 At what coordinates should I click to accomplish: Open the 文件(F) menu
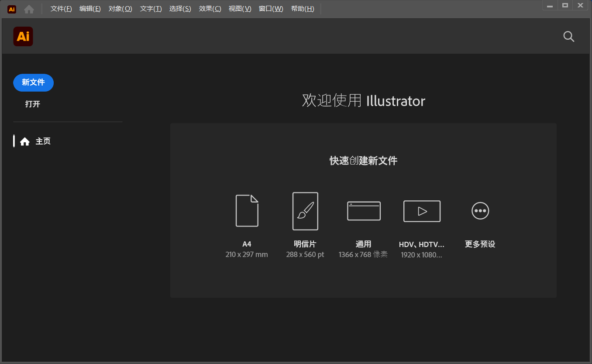(x=61, y=8)
